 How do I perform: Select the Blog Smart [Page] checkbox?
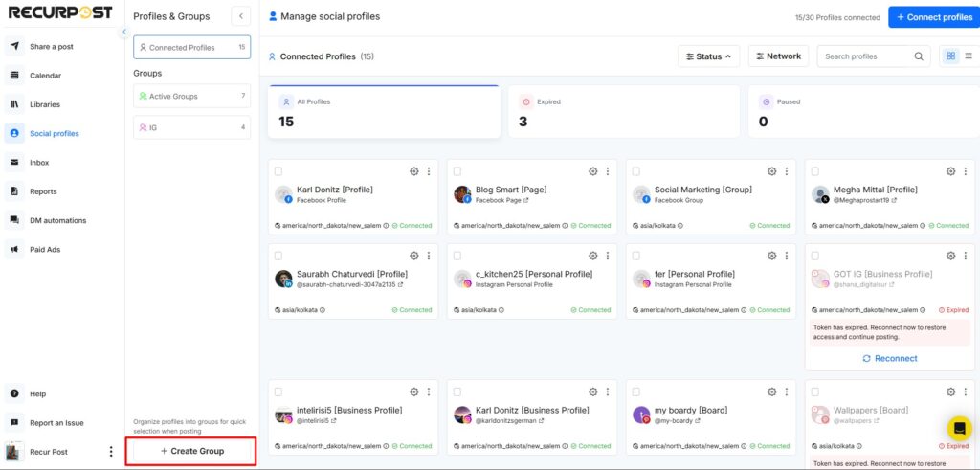(x=457, y=171)
